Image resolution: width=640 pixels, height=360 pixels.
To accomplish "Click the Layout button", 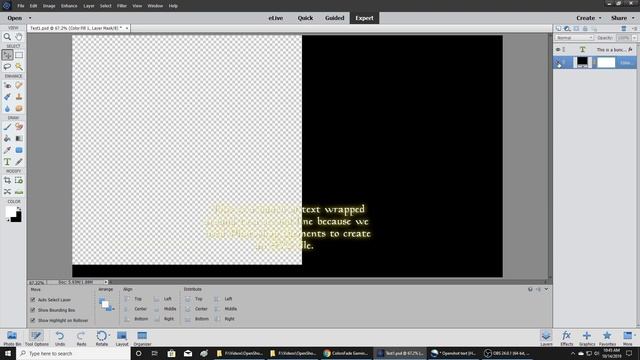I will coord(122,338).
